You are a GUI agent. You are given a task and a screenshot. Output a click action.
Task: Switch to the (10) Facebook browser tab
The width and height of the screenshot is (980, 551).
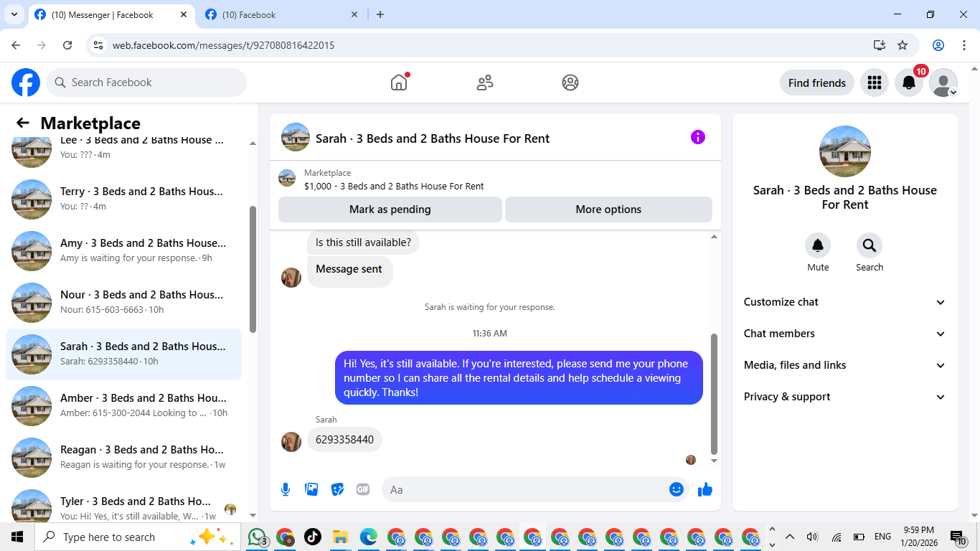[281, 14]
